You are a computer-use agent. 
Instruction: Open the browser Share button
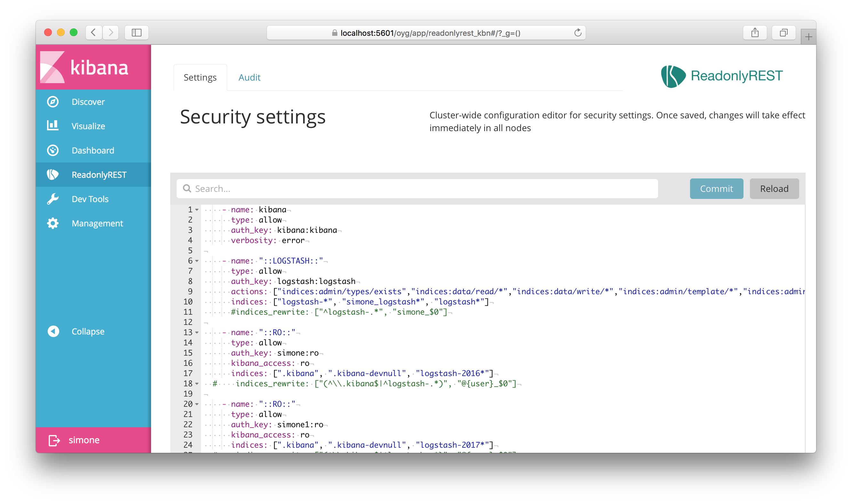tap(755, 33)
